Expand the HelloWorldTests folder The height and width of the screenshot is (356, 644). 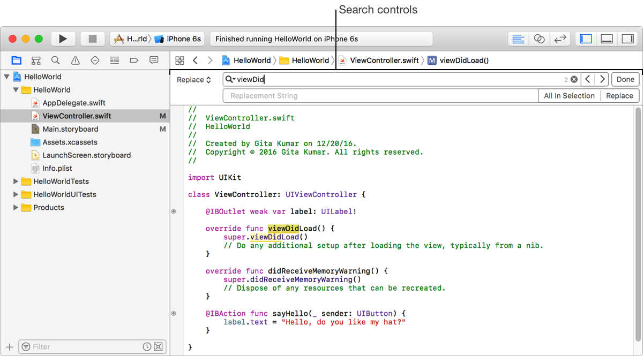(16, 181)
